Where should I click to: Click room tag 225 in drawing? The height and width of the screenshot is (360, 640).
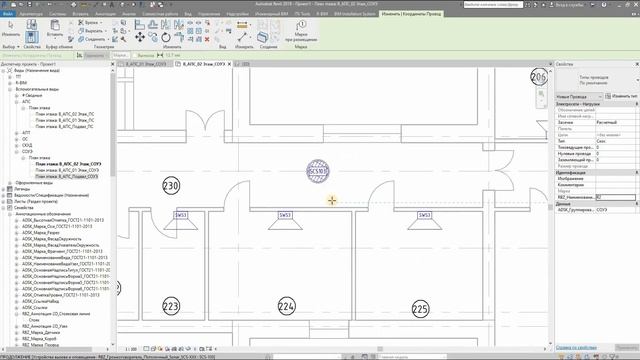(x=420, y=309)
